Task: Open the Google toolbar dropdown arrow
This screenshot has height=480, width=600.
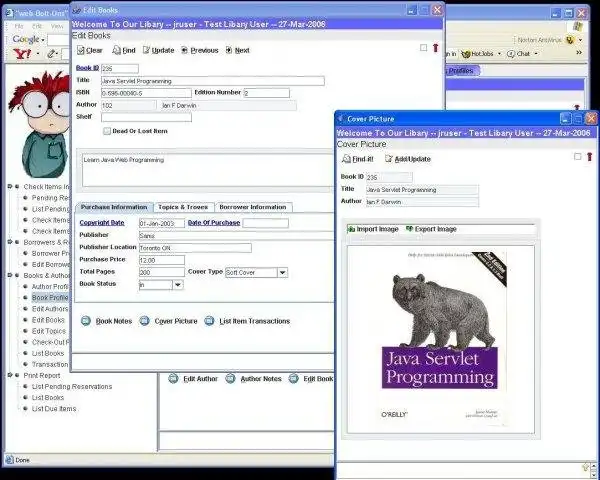Action: [x=43, y=40]
